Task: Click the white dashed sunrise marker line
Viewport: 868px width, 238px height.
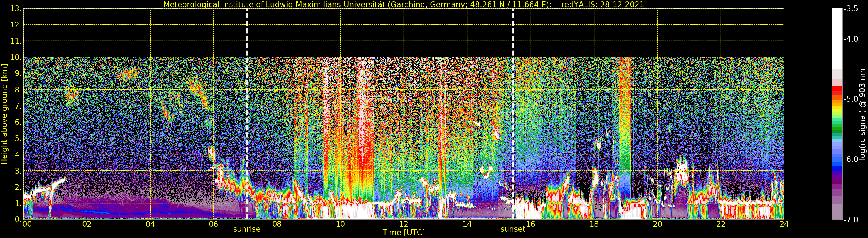Action: coord(247,114)
